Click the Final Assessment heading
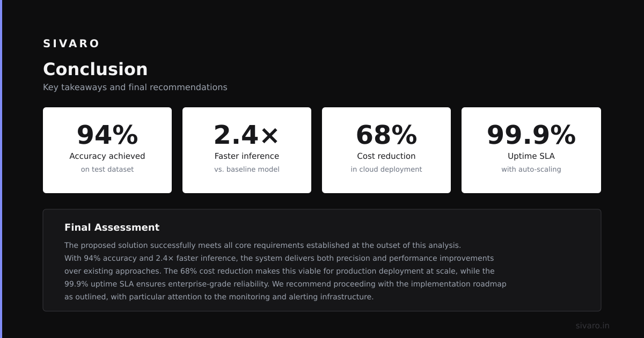The image size is (644, 338). [112, 227]
